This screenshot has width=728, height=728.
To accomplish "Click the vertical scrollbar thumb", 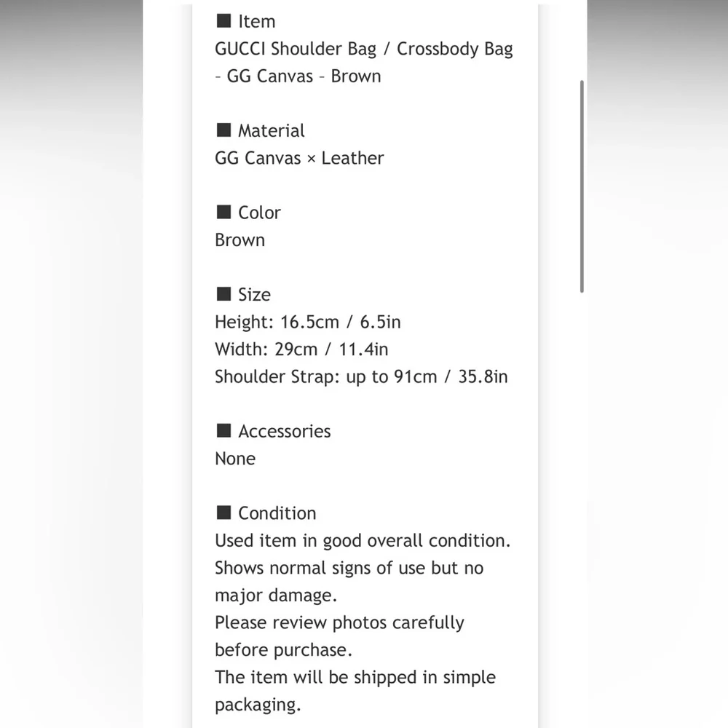I will (582, 186).
